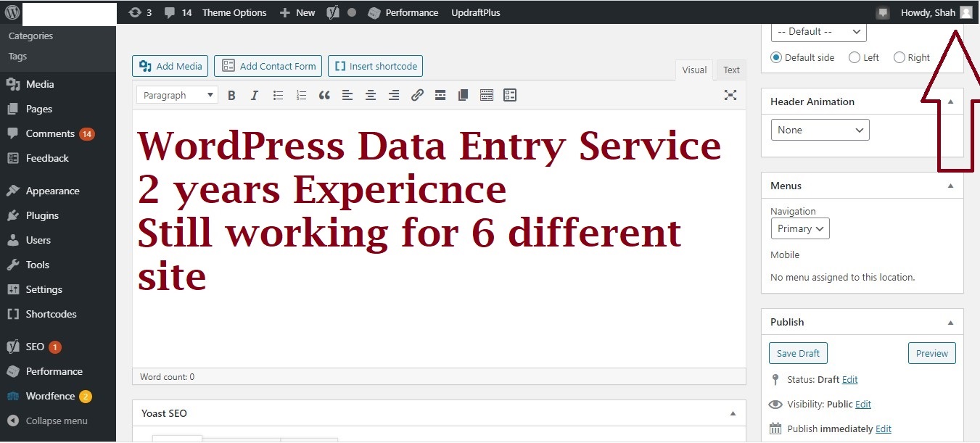
Task: Click the last toolbar form icon
Action: pos(510,95)
